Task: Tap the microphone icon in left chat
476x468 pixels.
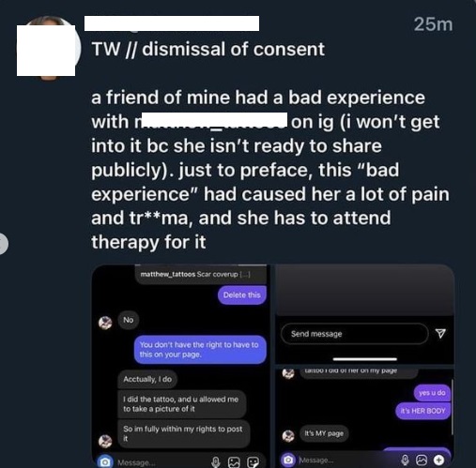Action: click(216, 462)
